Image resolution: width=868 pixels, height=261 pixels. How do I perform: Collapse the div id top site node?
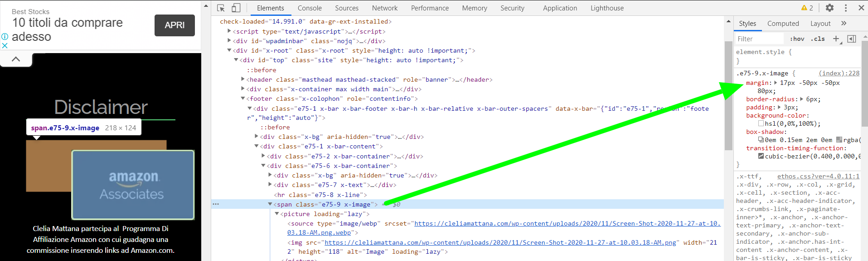(x=236, y=60)
